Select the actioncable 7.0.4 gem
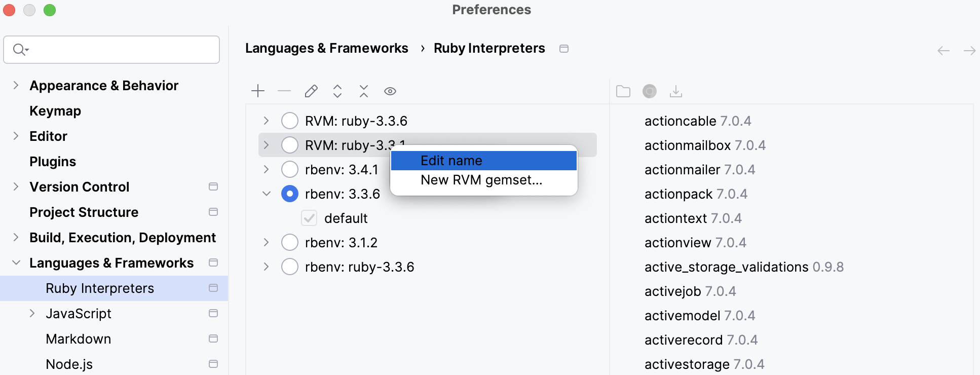 [698, 121]
